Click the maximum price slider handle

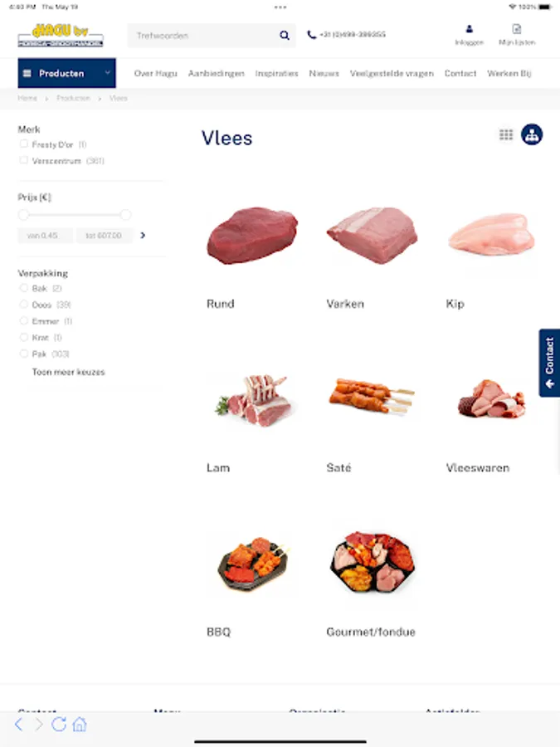(x=125, y=215)
